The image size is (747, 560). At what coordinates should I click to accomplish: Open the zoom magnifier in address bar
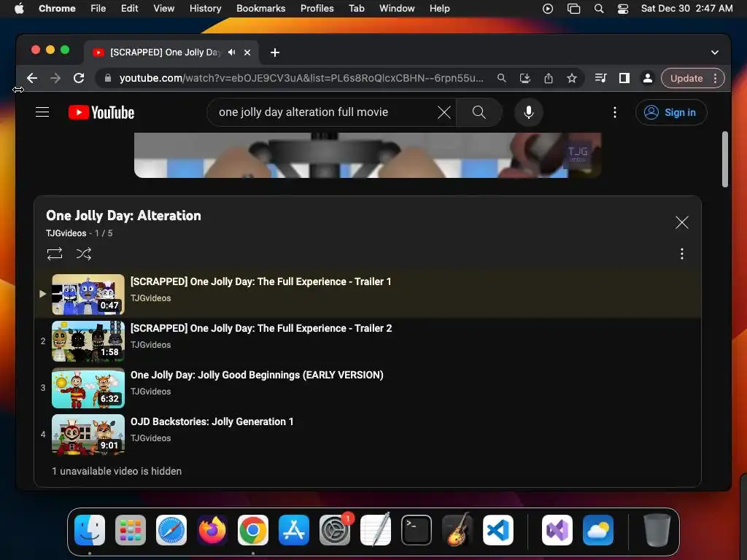[x=502, y=78]
